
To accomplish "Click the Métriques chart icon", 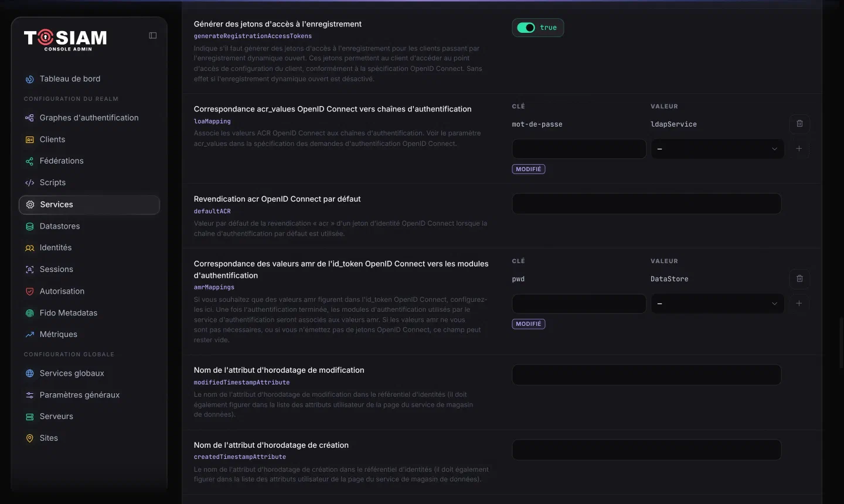I will coord(30,335).
